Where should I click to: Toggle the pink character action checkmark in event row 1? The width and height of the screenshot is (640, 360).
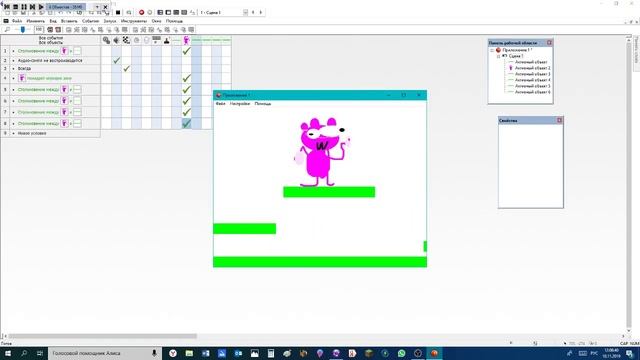click(187, 51)
